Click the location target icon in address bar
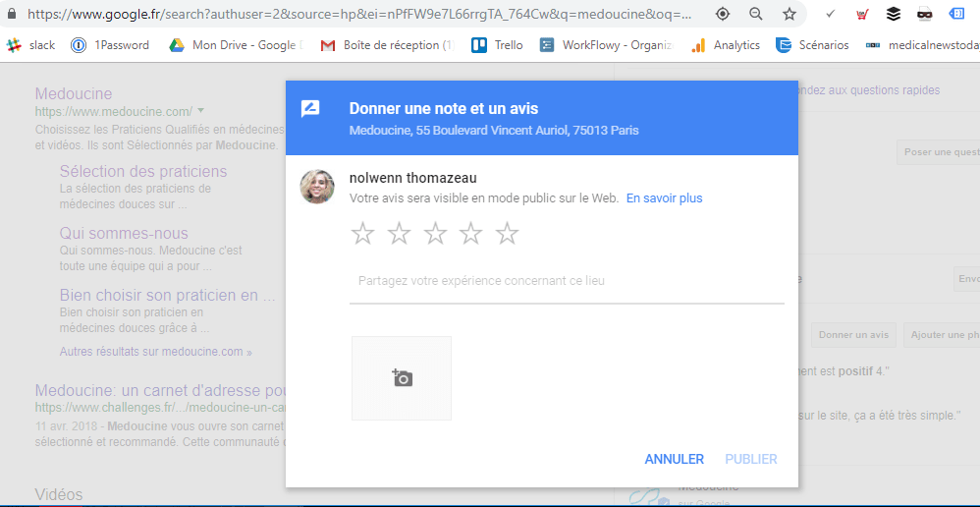Screen dimensions: 980x507 723,14
